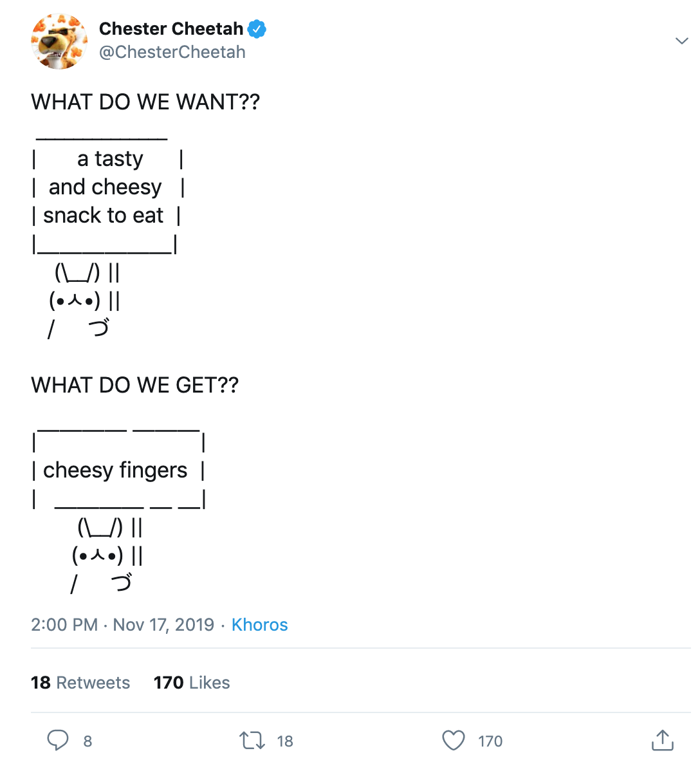Click the 2:00 PM Nov 17, 2019 timestamp

pyautogui.click(x=122, y=625)
